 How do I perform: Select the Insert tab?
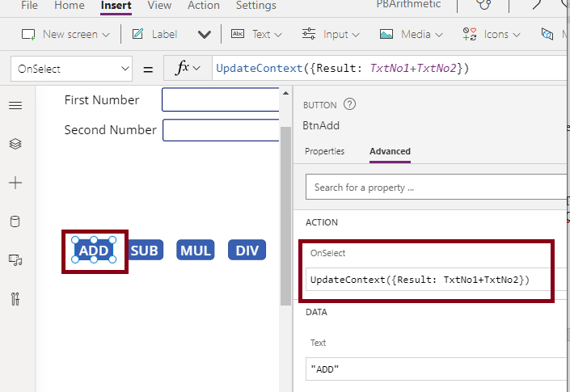pyautogui.click(x=116, y=6)
